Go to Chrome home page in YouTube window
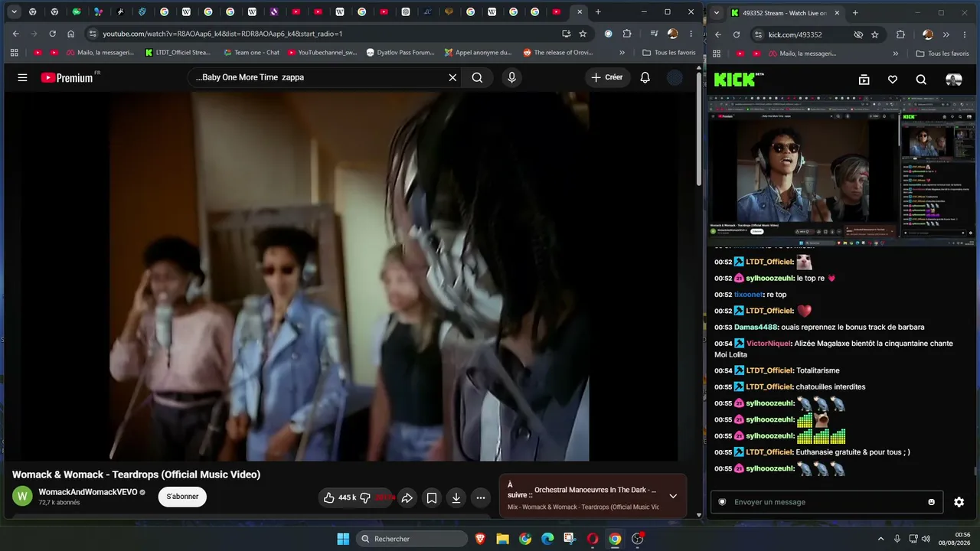Image resolution: width=980 pixels, height=551 pixels. coord(70,34)
